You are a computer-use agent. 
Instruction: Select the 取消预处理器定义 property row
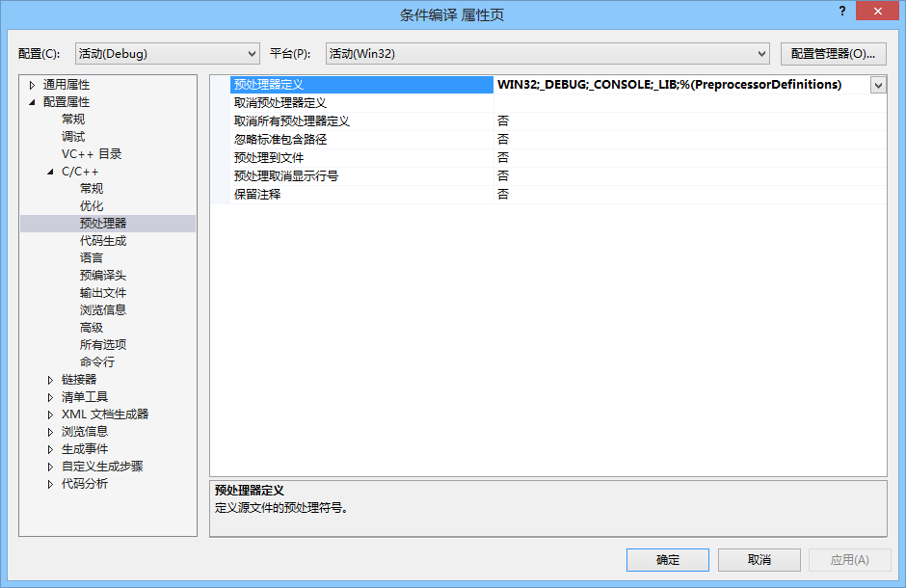coord(558,103)
